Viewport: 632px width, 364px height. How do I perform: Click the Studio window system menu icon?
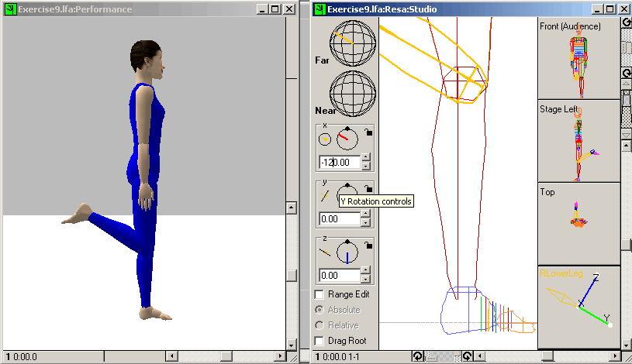tap(320, 9)
